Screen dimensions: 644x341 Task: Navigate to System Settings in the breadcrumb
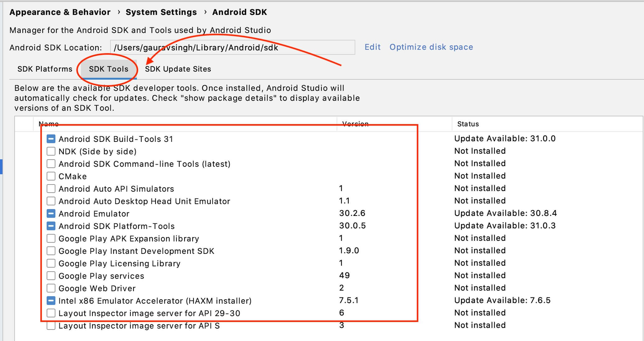coord(161,12)
